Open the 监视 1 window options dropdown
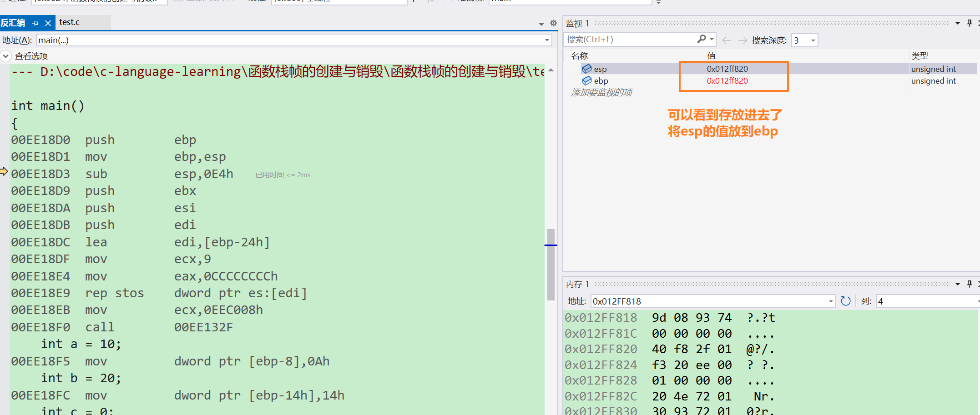The height and width of the screenshot is (415, 980). (x=957, y=23)
